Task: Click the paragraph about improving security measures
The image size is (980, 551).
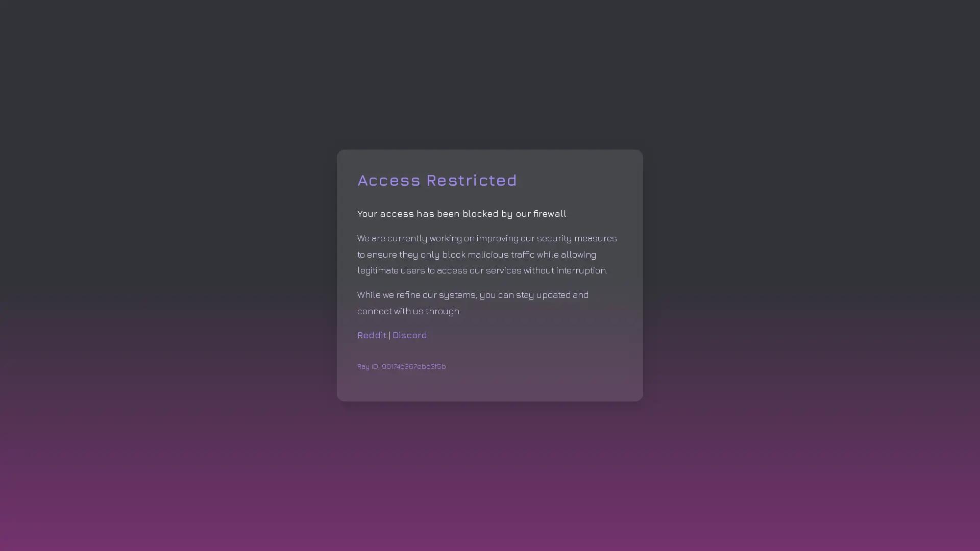Action: 487,254
